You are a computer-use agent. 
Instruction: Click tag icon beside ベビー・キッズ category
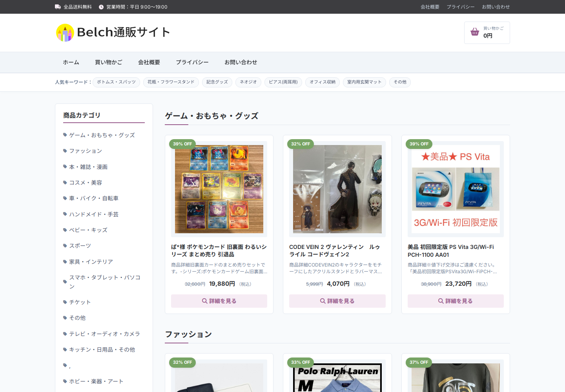(x=65, y=230)
